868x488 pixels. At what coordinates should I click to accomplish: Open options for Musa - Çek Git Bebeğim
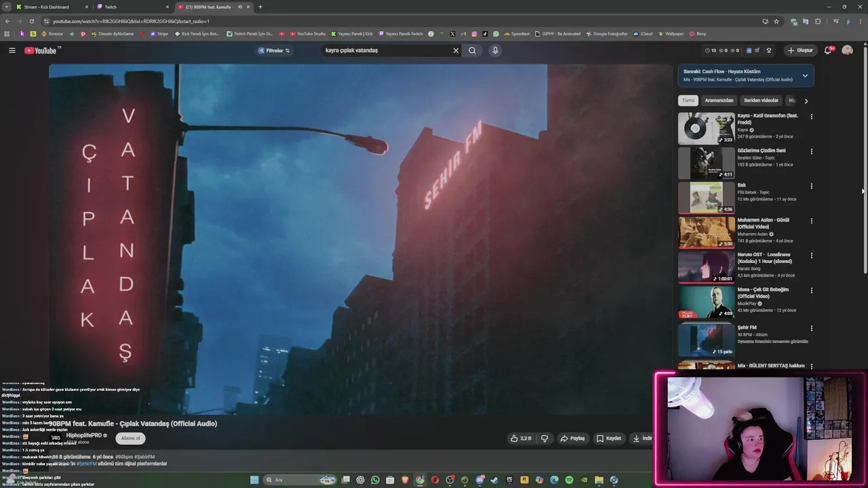(x=811, y=290)
